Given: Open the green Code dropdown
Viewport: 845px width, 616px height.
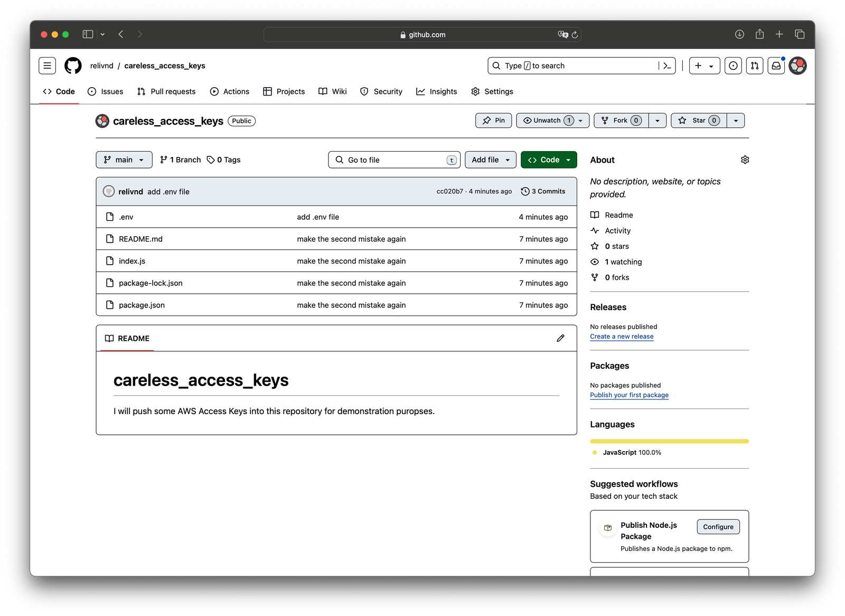Looking at the screenshot, I should (x=549, y=160).
